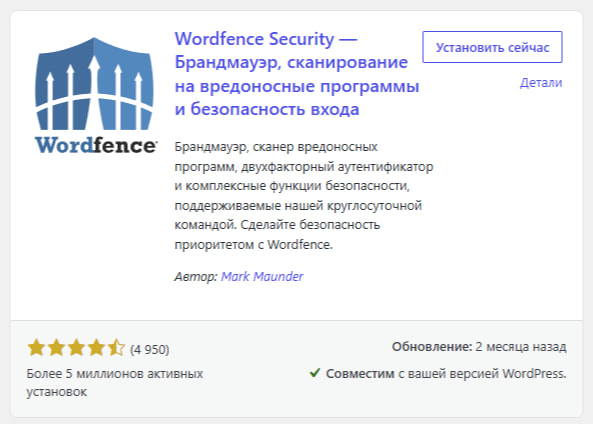This screenshot has width=593, height=424.
Task: Click the Wordfence shield logo thumbnail
Action: [95, 95]
